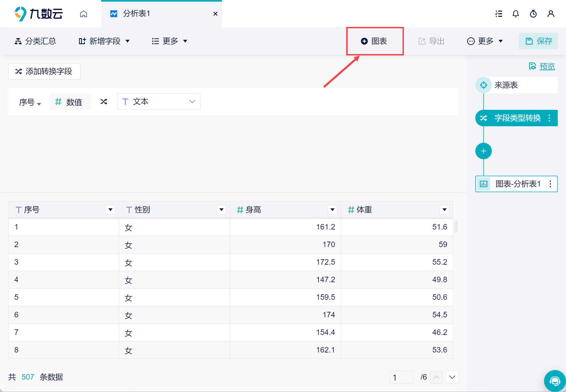The height and width of the screenshot is (392, 566).
Task: Open 身高 column header dropdown
Action: point(332,210)
